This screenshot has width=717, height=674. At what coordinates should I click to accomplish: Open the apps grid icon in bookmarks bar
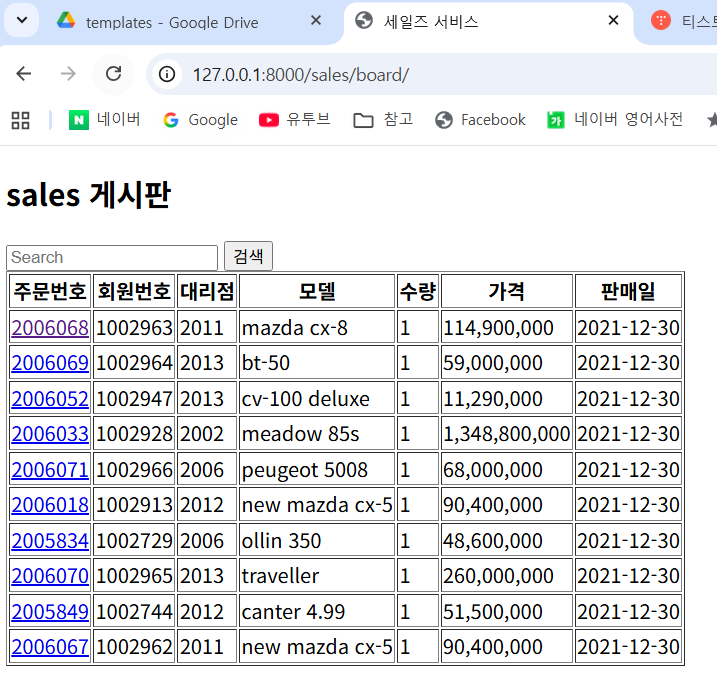pyautogui.click(x=21, y=120)
